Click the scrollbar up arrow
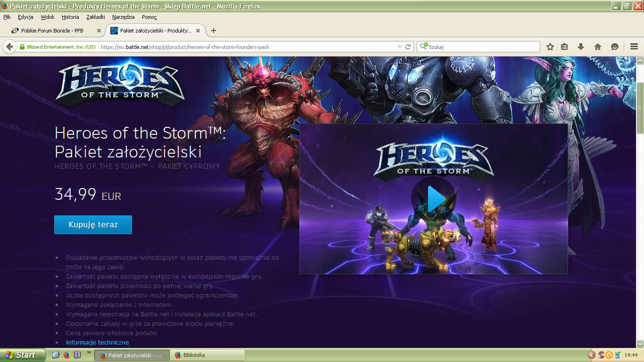Screen dimensions: 644x362 (640, 61)
